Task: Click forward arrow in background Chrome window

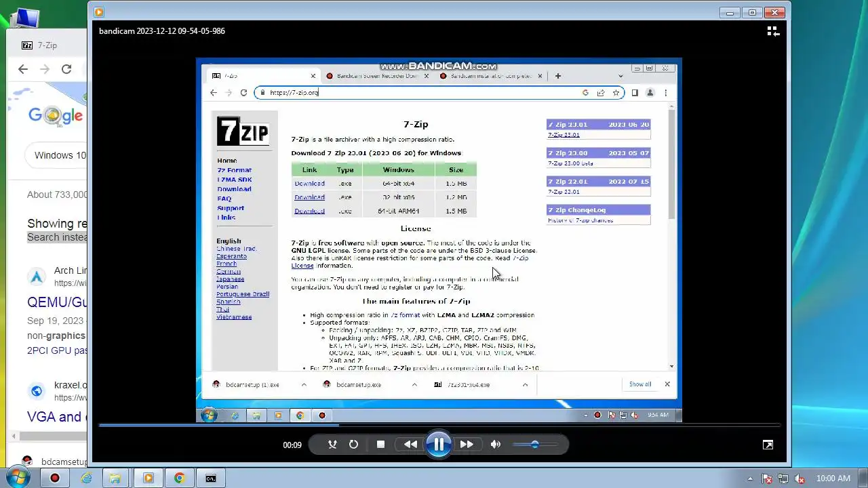Action: pyautogui.click(x=45, y=69)
